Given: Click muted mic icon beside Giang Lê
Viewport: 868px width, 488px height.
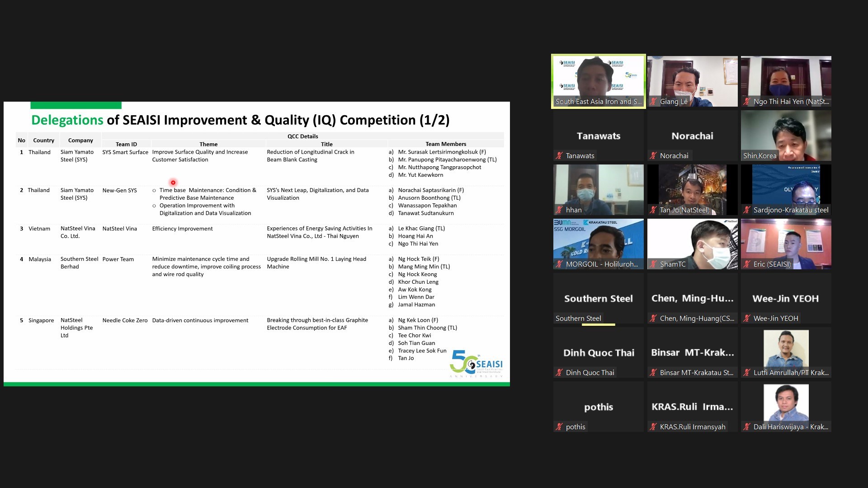Looking at the screenshot, I should click(x=653, y=102).
